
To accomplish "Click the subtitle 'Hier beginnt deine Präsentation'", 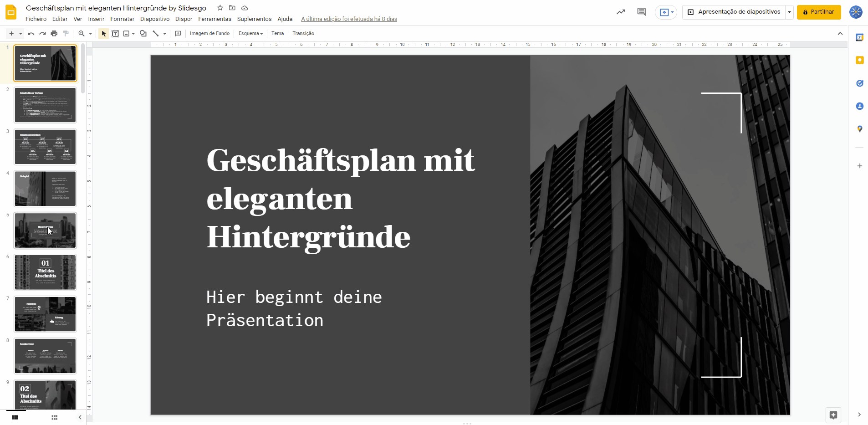I will (x=294, y=308).
